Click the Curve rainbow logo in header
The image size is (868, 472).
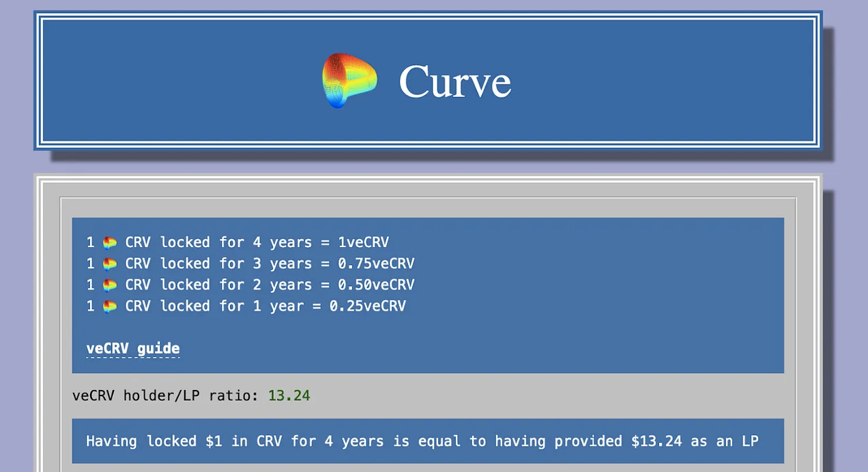pyautogui.click(x=349, y=81)
